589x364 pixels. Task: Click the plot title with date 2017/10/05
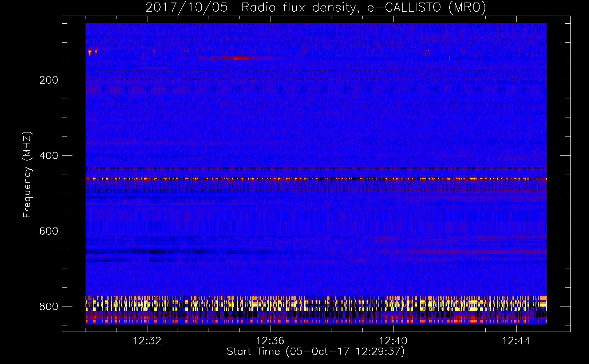316,8
